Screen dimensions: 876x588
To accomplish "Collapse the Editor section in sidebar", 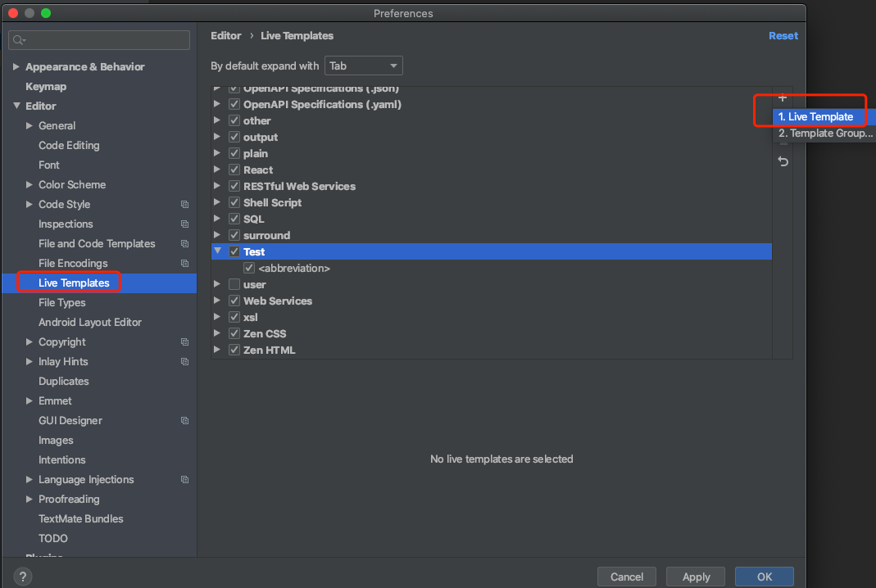I will point(16,106).
